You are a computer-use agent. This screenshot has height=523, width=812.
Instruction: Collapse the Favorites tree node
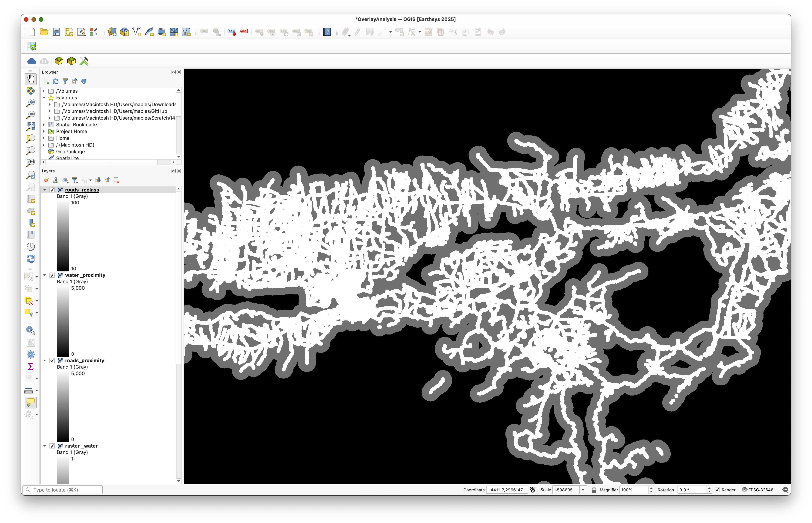(x=44, y=98)
